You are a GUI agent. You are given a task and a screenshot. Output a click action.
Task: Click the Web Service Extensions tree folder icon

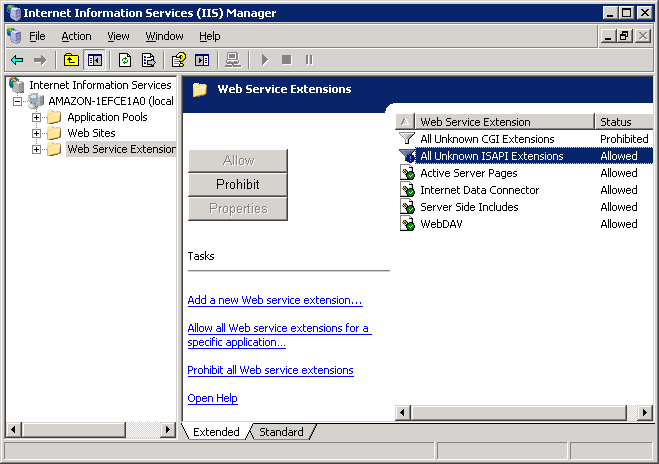tap(54, 149)
